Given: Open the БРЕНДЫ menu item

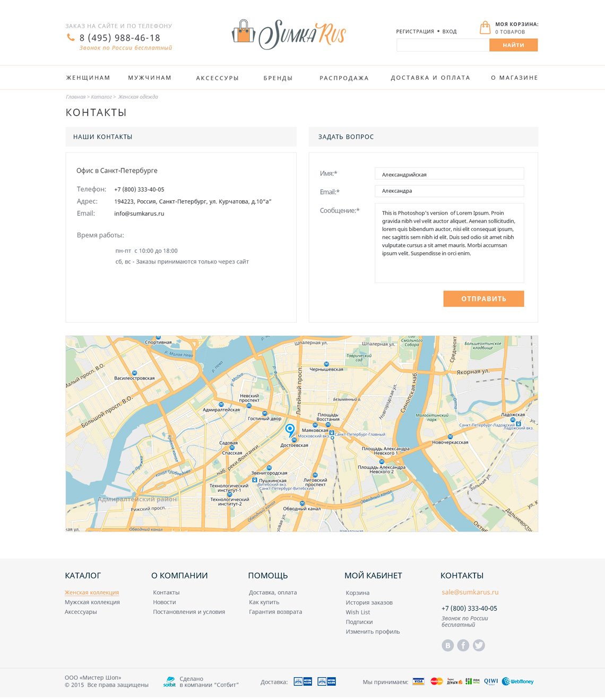Looking at the screenshot, I should tap(278, 78).
